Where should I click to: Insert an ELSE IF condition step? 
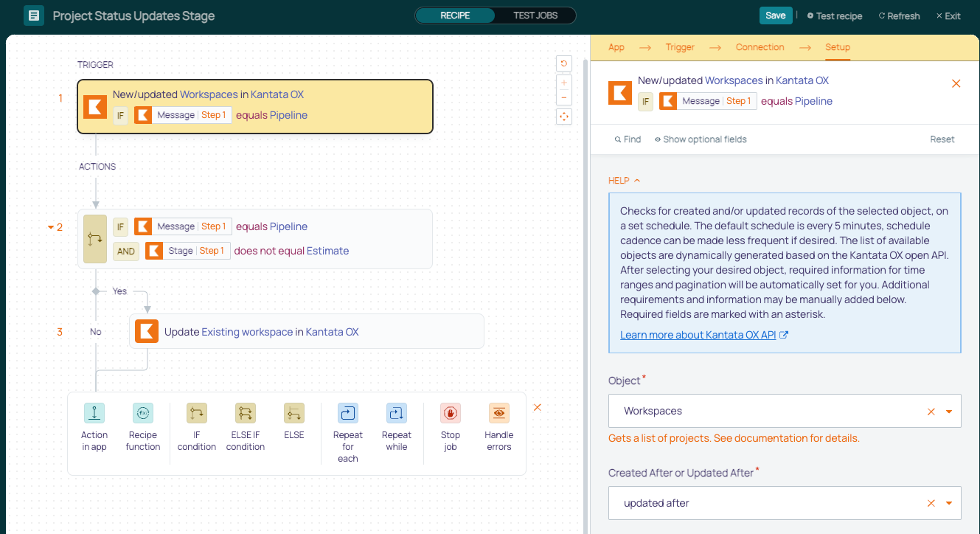click(x=246, y=427)
